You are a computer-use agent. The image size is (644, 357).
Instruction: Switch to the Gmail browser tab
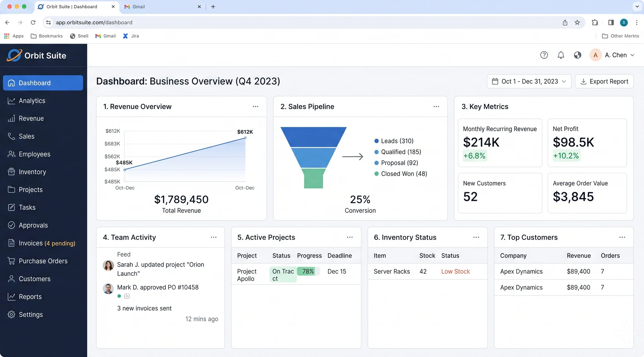pyautogui.click(x=163, y=6)
